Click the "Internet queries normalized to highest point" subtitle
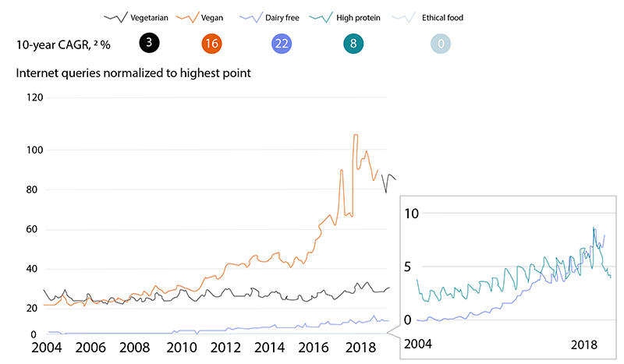 (133, 74)
